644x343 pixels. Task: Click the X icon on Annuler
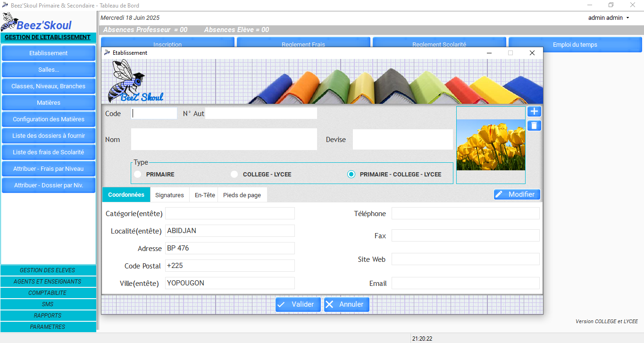330,305
